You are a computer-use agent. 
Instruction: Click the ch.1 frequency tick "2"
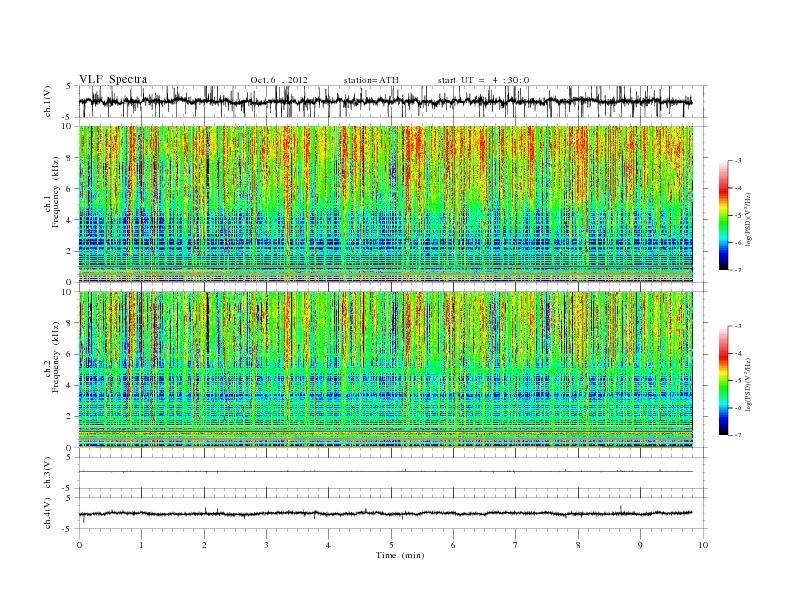point(69,251)
